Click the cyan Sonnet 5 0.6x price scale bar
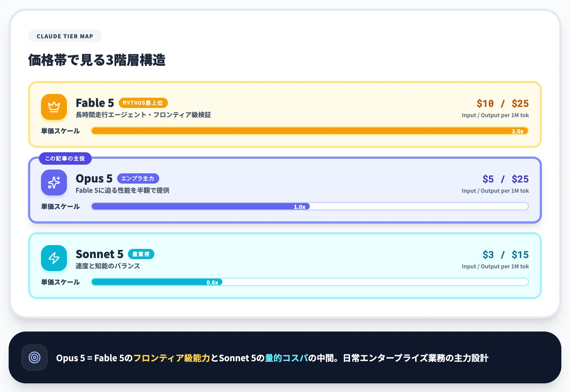Screen dimensions: 570x392 (157, 282)
